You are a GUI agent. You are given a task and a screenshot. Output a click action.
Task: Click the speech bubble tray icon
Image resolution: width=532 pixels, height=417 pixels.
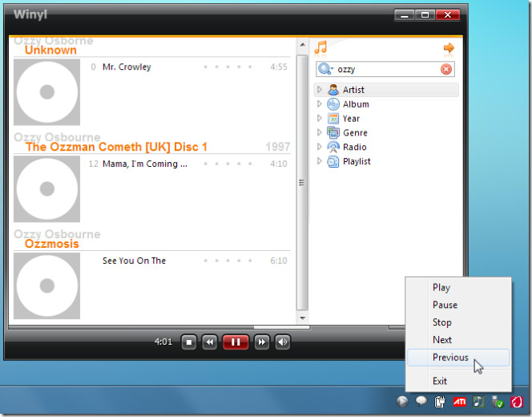coord(421,402)
